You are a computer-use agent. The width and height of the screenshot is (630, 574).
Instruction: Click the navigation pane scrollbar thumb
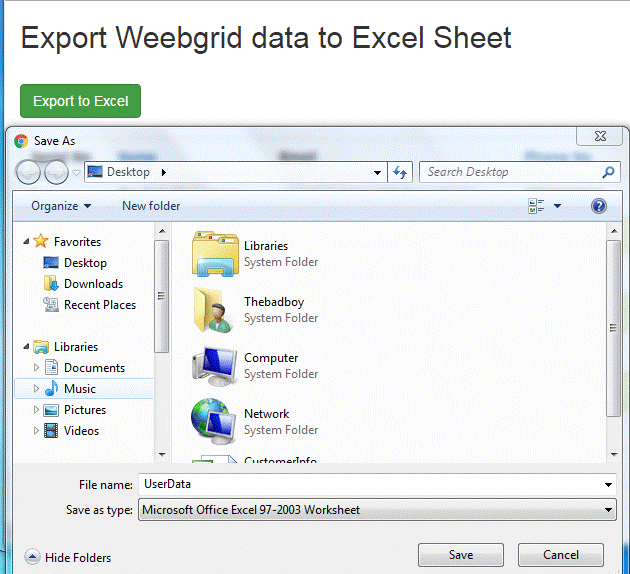(x=162, y=296)
